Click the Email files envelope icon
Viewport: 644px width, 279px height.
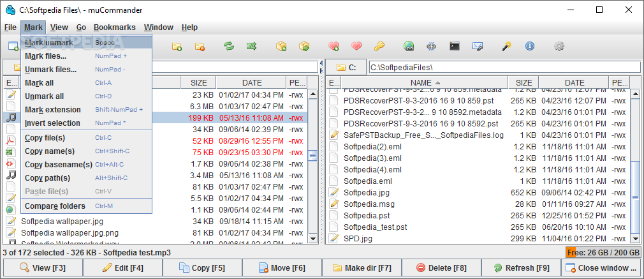[477, 46]
